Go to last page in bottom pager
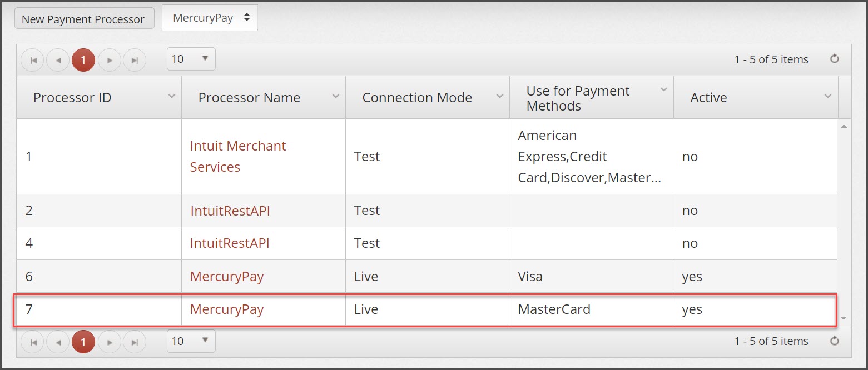Image resolution: width=868 pixels, height=370 pixels. [135, 342]
